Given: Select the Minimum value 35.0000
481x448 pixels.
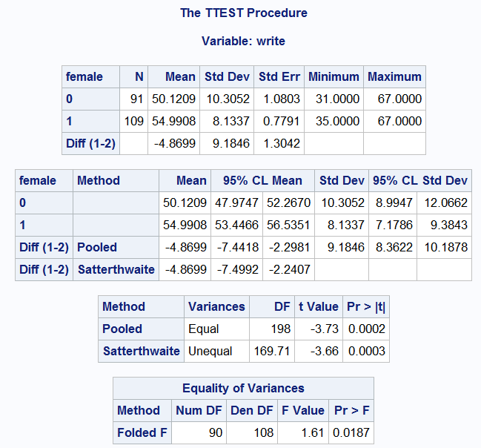Looking at the screenshot, I should click(337, 121).
